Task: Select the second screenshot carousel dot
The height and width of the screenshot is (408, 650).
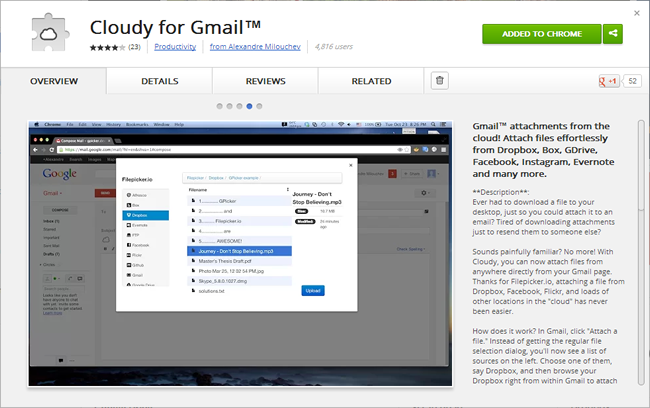Action: pyautogui.click(x=229, y=106)
